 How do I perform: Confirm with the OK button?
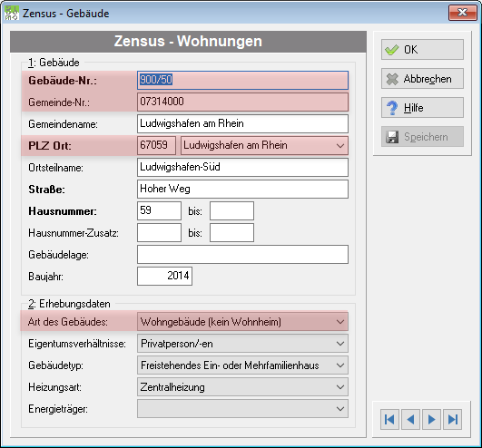[422, 50]
